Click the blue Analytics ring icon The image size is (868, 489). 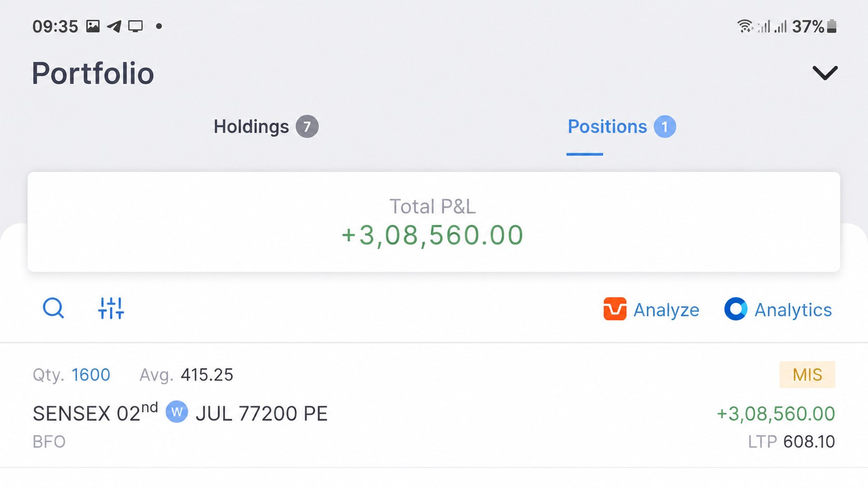click(x=736, y=309)
